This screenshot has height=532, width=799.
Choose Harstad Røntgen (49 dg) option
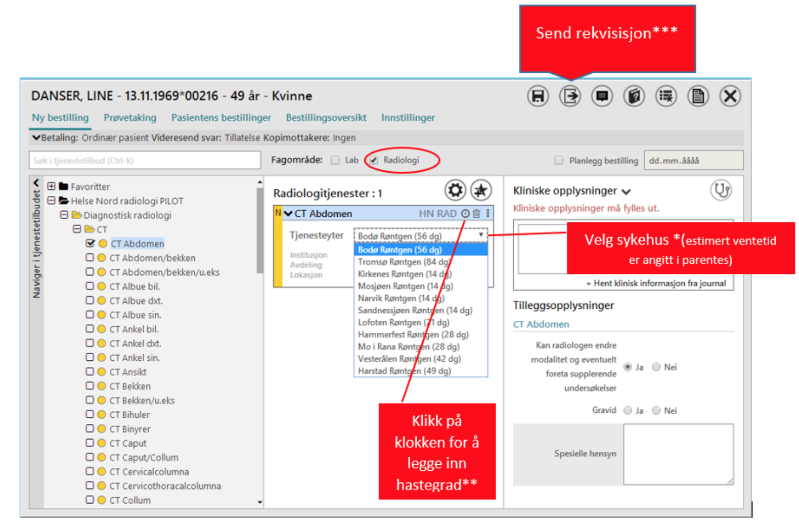pyautogui.click(x=421, y=371)
